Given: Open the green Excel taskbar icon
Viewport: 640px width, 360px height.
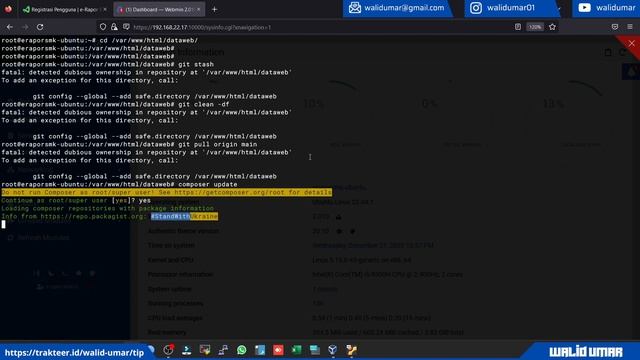Looking at the screenshot, I should tap(297, 350).
